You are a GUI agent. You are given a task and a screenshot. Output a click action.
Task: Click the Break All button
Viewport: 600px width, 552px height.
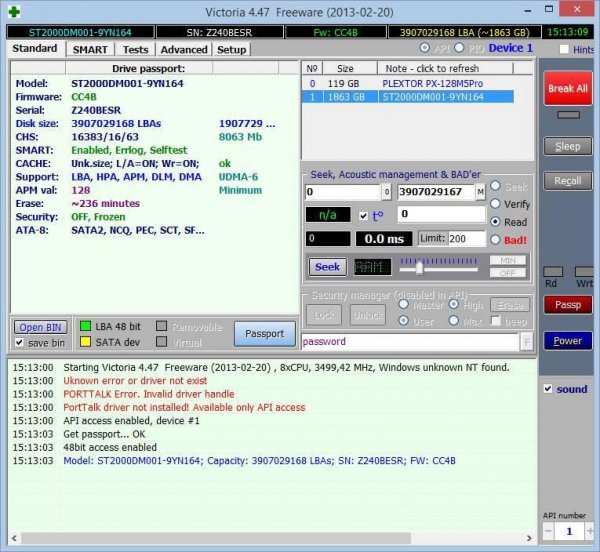568,88
